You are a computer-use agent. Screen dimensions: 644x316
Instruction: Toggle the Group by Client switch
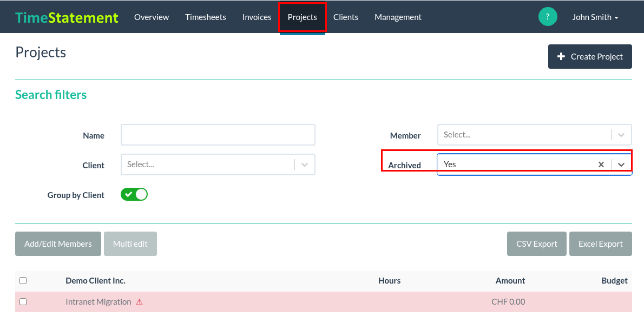pyautogui.click(x=134, y=194)
